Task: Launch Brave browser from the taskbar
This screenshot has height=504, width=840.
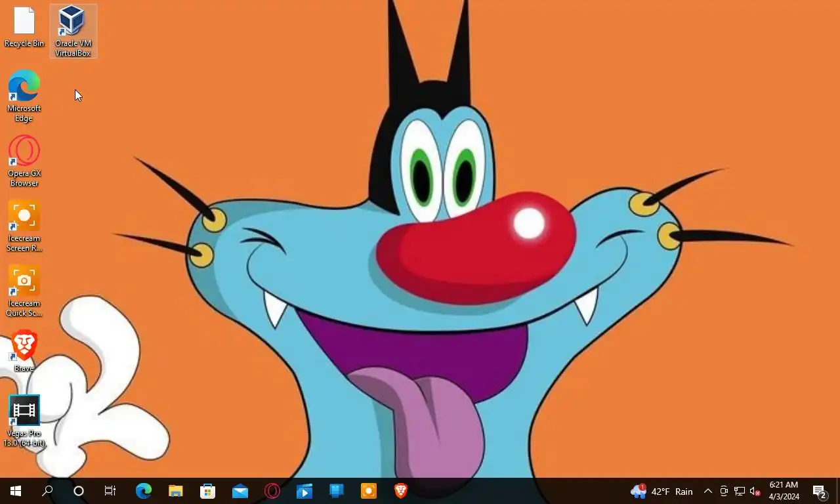Action: tap(401, 491)
